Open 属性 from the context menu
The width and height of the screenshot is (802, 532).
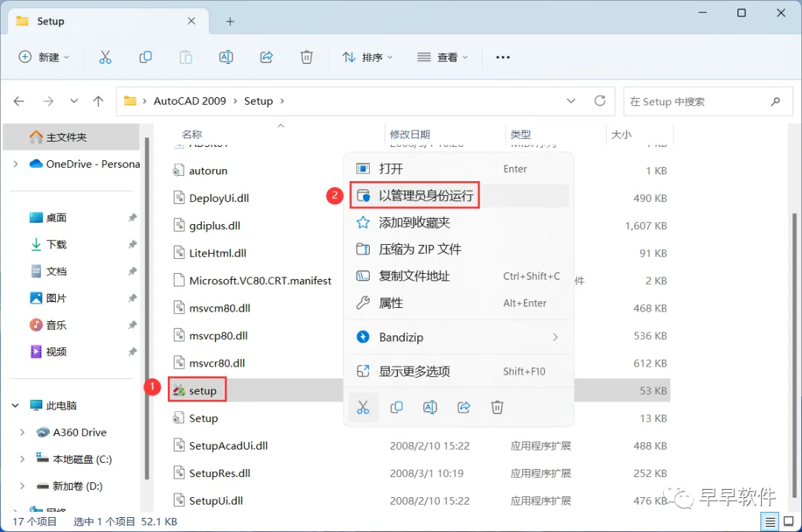click(x=459, y=303)
